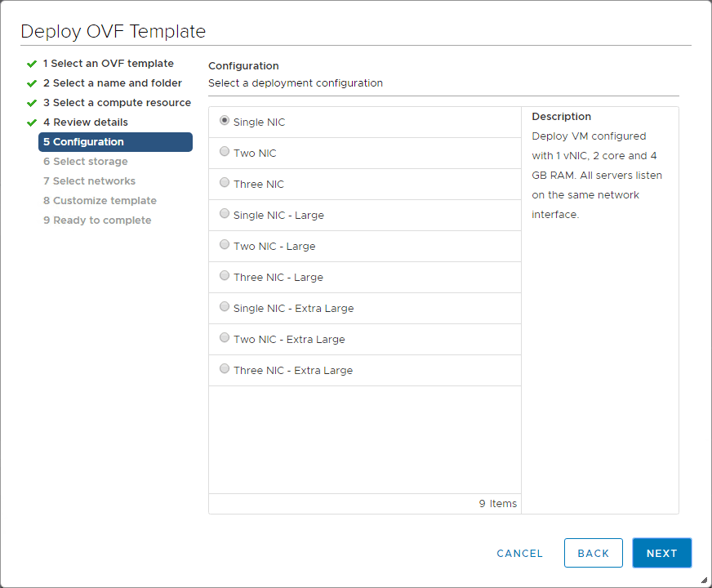Go back using the BACK button
Screen dimensions: 712x588
point(594,553)
